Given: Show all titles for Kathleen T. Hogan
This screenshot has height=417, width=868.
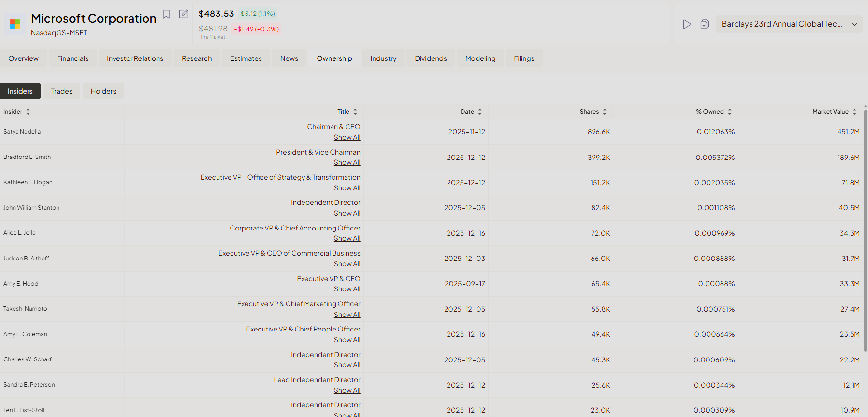Looking at the screenshot, I should click(x=347, y=188).
